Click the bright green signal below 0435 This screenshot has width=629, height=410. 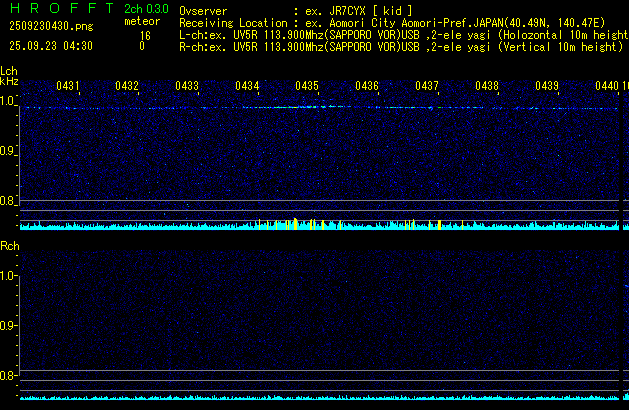310,106
